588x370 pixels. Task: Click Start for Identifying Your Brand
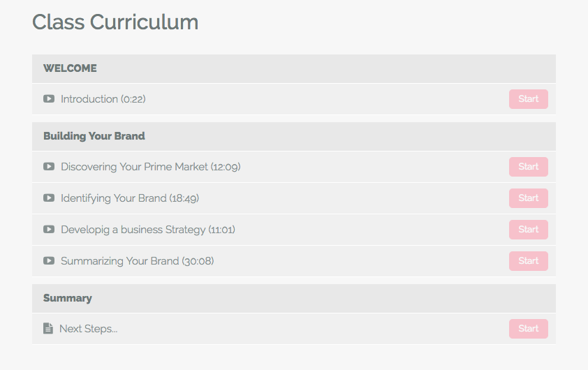529,198
